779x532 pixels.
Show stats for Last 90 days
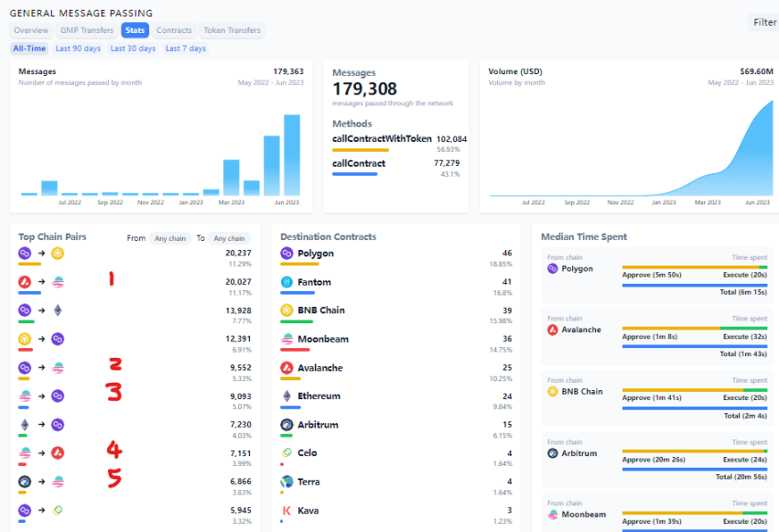tap(78, 49)
